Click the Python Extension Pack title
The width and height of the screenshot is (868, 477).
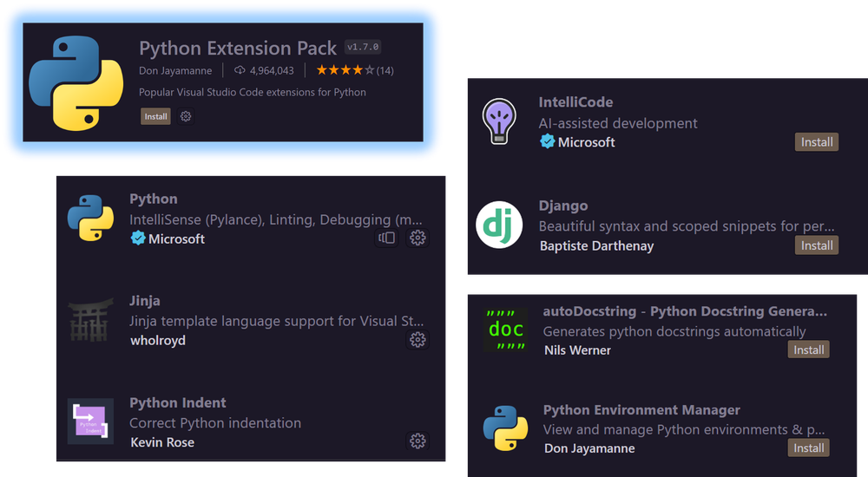tap(238, 49)
